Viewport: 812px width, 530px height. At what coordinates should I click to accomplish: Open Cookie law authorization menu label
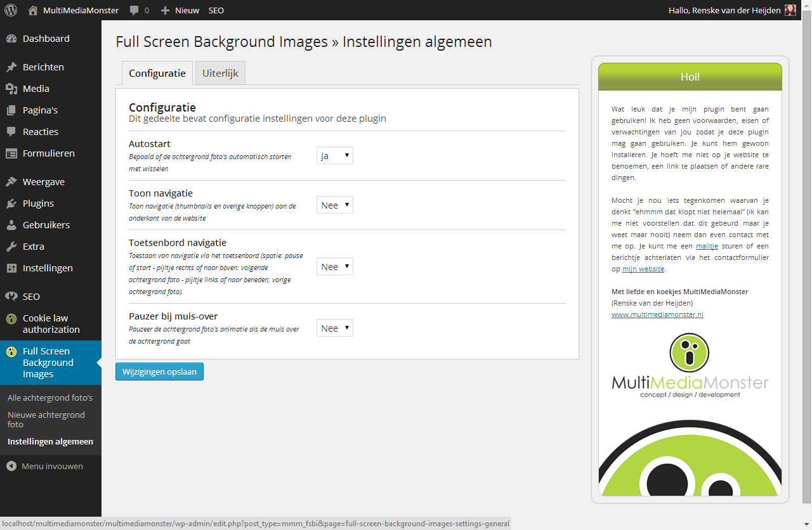pos(51,324)
